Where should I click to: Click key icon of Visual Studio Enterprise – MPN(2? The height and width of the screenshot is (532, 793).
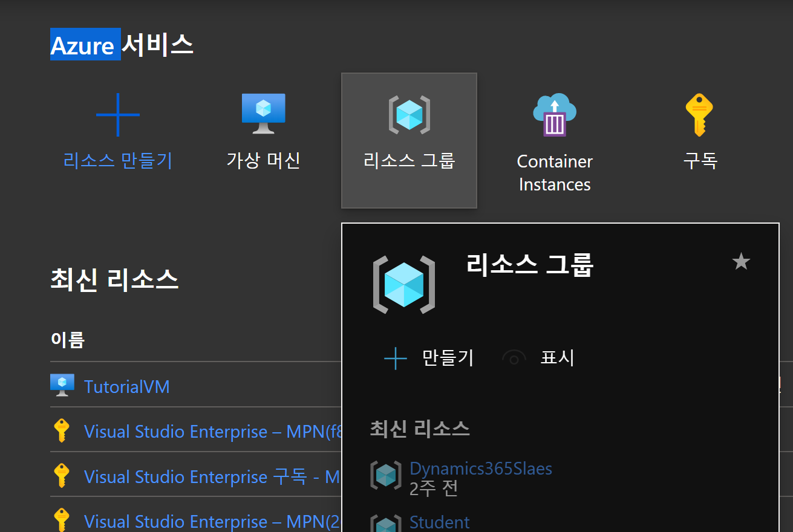61,520
